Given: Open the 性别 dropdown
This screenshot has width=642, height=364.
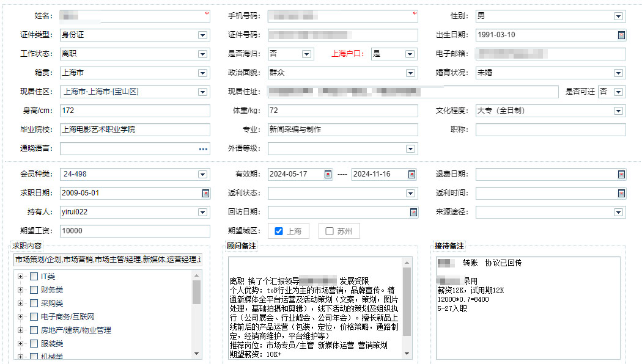Looking at the screenshot, I should point(618,16).
